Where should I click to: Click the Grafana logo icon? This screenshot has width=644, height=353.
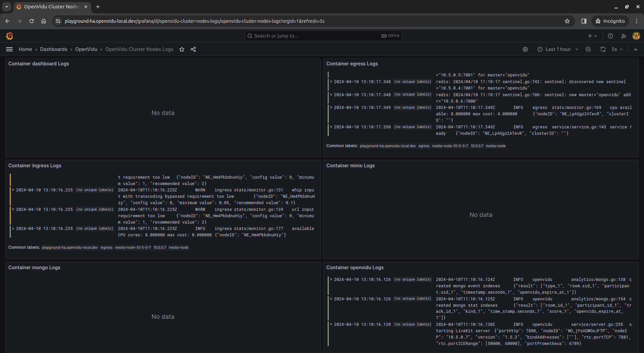tap(9, 36)
